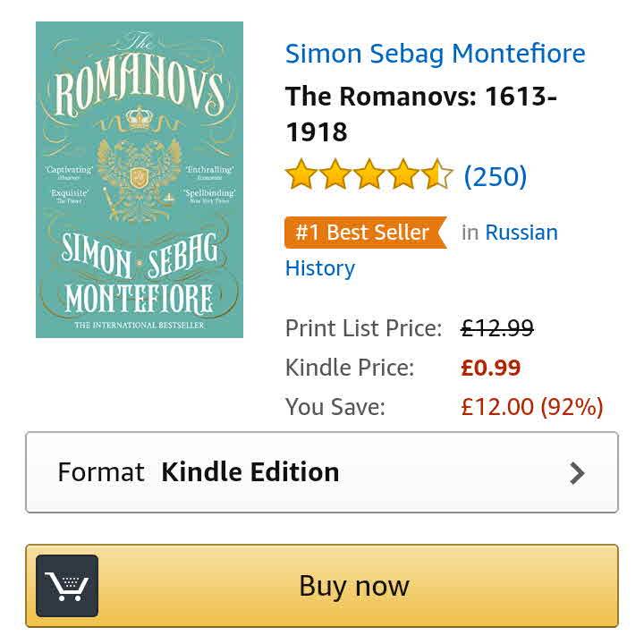Click the shopping cart icon
This screenshot has height=644, width=644.
tap(67, 586)
